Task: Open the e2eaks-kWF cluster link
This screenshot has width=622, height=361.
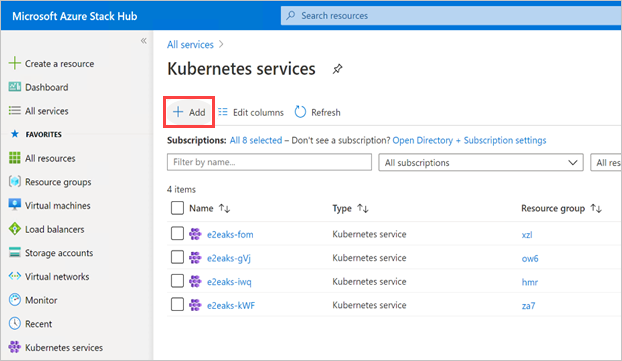Action: pos(231,305)
